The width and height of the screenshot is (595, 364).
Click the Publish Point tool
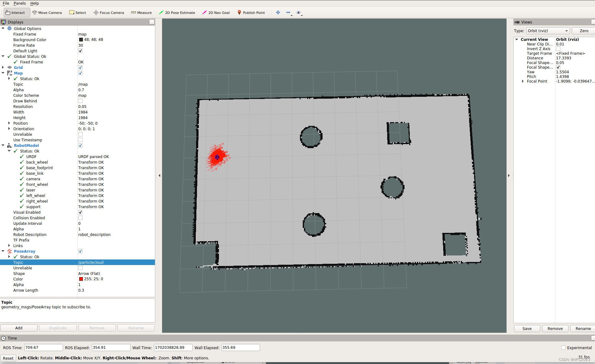pos(251,13)
